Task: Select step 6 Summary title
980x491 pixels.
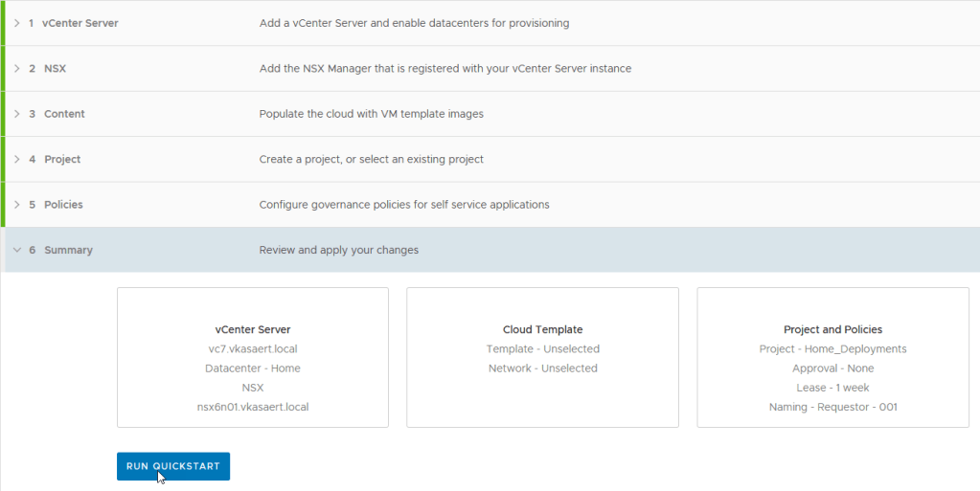Action: [x=68, y=251]
